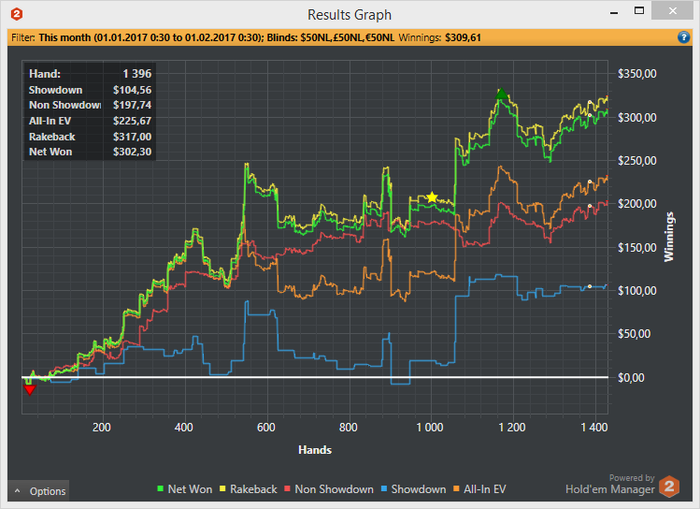Maximize the Results Graph window

click(639, 11)
